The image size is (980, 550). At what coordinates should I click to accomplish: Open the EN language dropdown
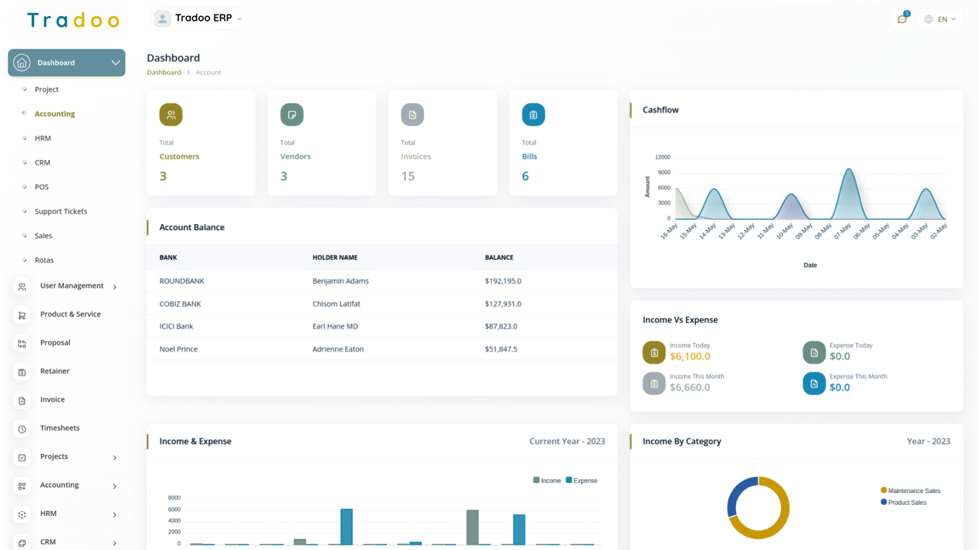[x=940, y=19]
